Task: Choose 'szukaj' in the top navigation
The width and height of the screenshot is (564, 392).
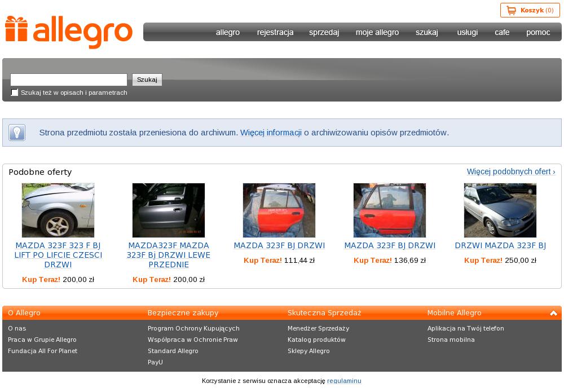Action: (x=427, y=32)
